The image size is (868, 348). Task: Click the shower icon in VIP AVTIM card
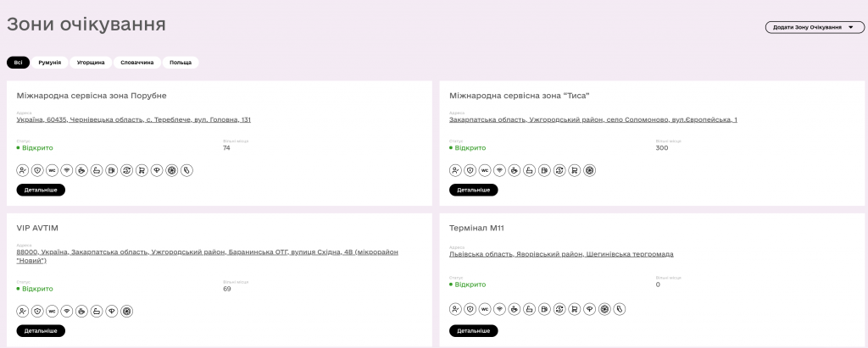(97, 312)
